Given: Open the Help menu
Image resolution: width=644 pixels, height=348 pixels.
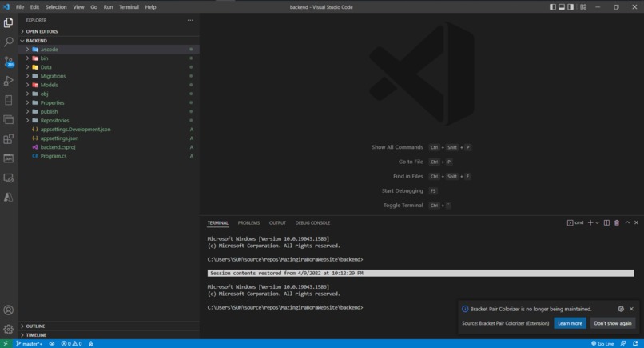Looking at the screenshot, I should tap(150, 7).
